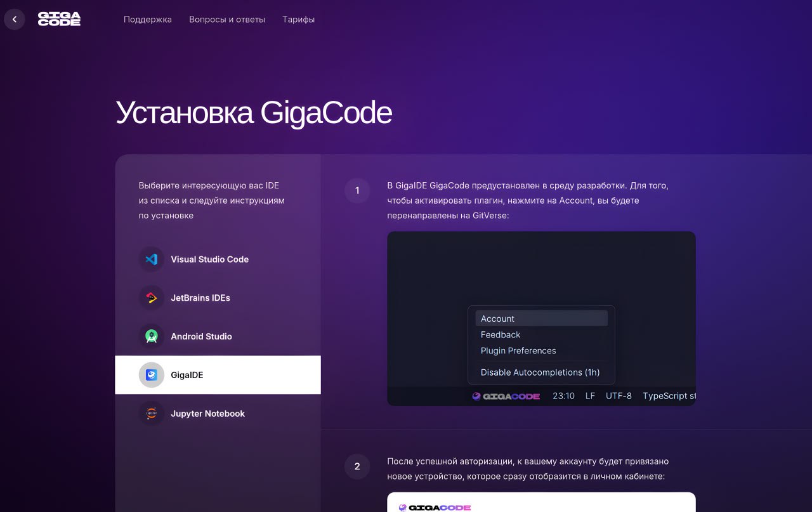This screenshot has height=512, width=812.
Task: Choose Jupyter Notebook from the list
Action: (x=218, y=414)
